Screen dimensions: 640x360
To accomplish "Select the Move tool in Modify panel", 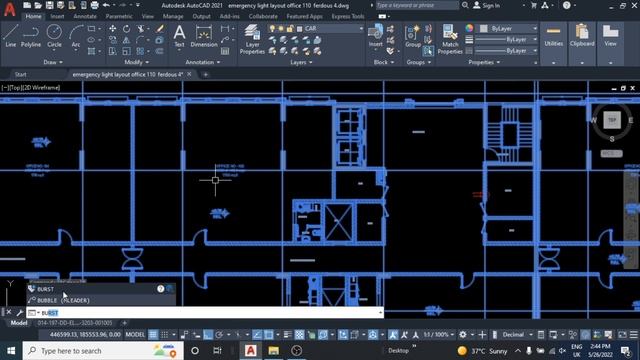I will point(113,29).
